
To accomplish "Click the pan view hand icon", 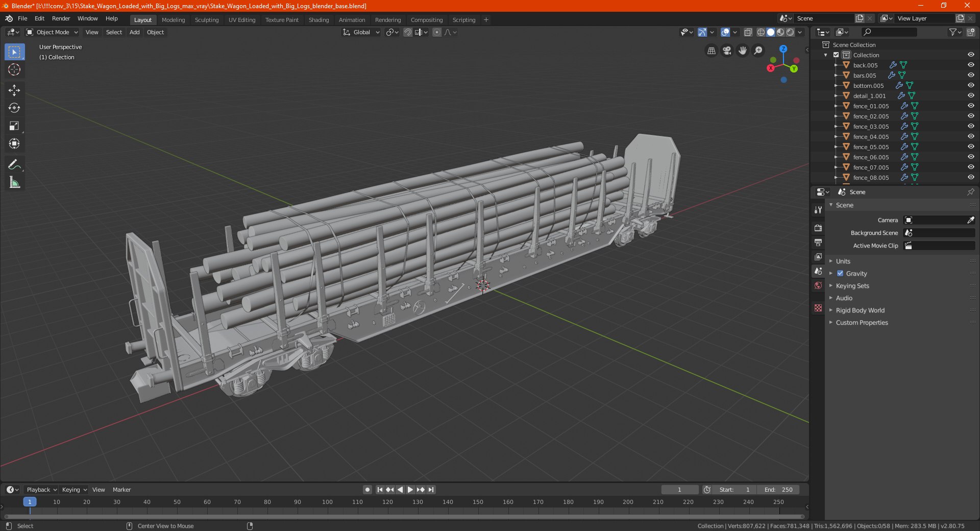I will pos(743,51).
